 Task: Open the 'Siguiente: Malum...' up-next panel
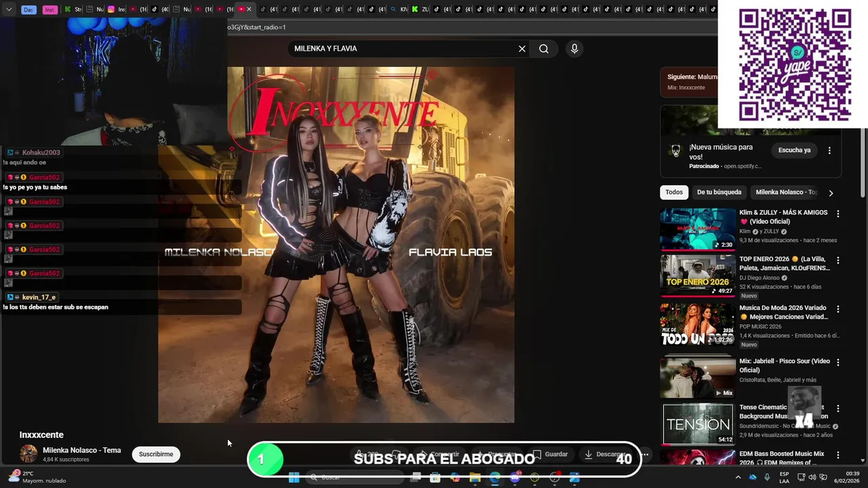tap(689, 82)
